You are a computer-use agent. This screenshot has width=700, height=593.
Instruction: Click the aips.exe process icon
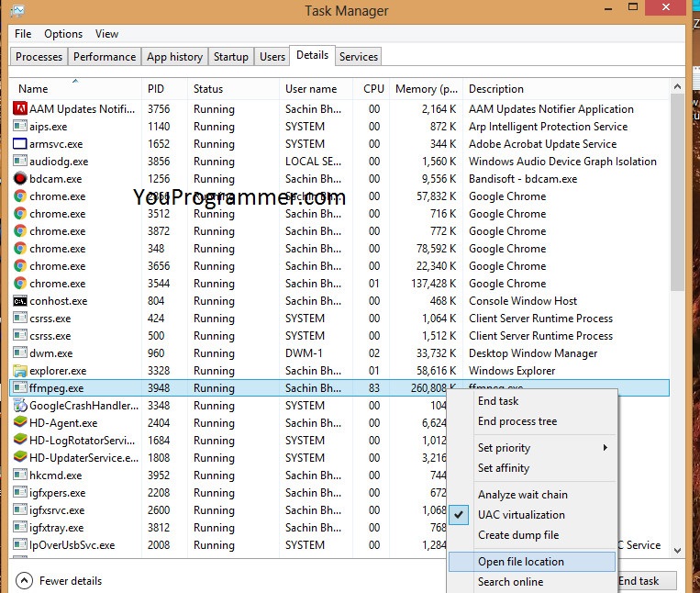click(20, 126)
